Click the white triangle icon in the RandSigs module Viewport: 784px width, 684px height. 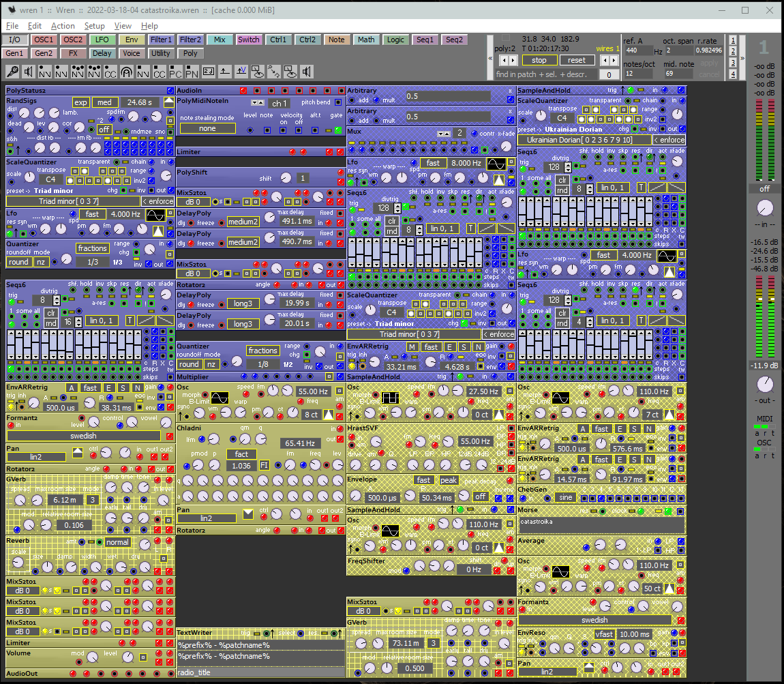click(169, 102)
